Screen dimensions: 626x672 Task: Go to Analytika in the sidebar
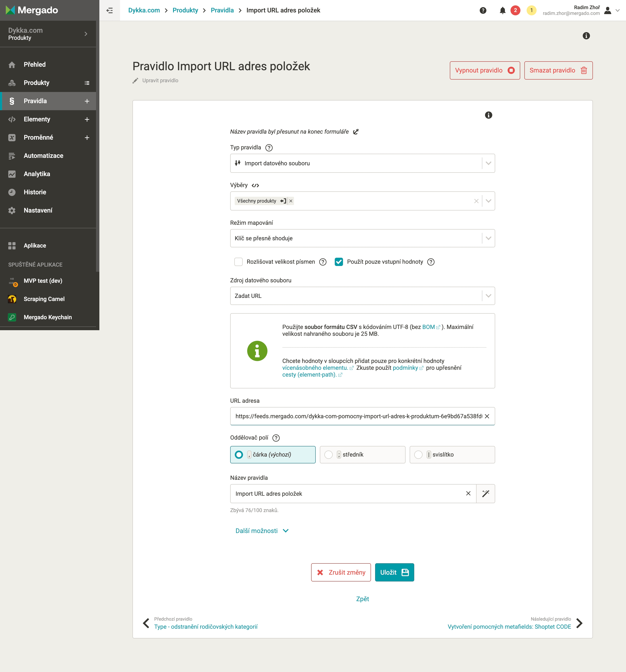point(37,174)
